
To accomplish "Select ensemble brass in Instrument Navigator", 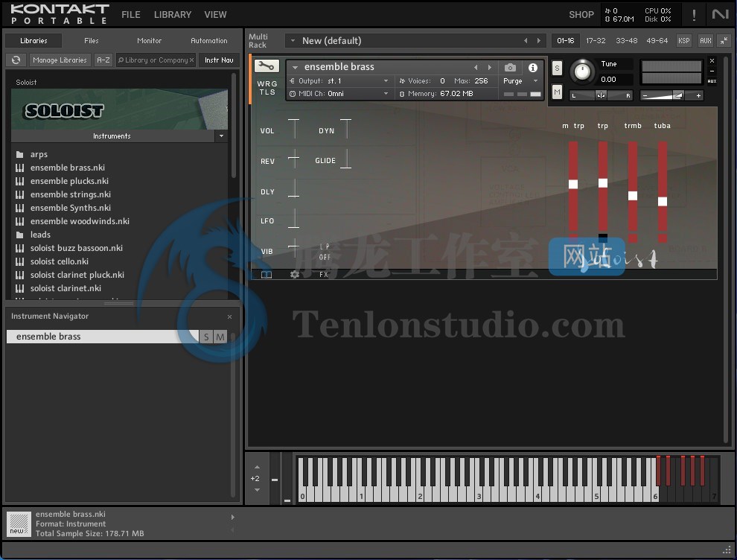I will coord(103,337).
